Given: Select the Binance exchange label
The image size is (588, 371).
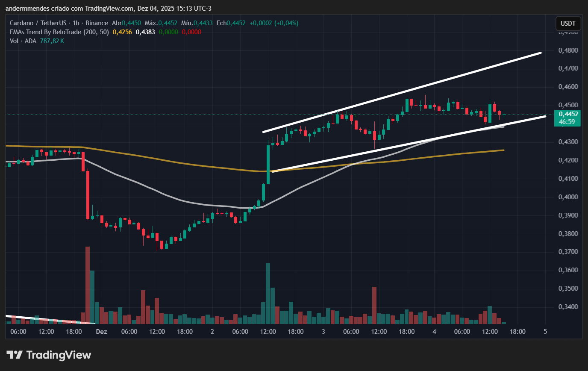Looking at the screenshot, I should [97, 23].
